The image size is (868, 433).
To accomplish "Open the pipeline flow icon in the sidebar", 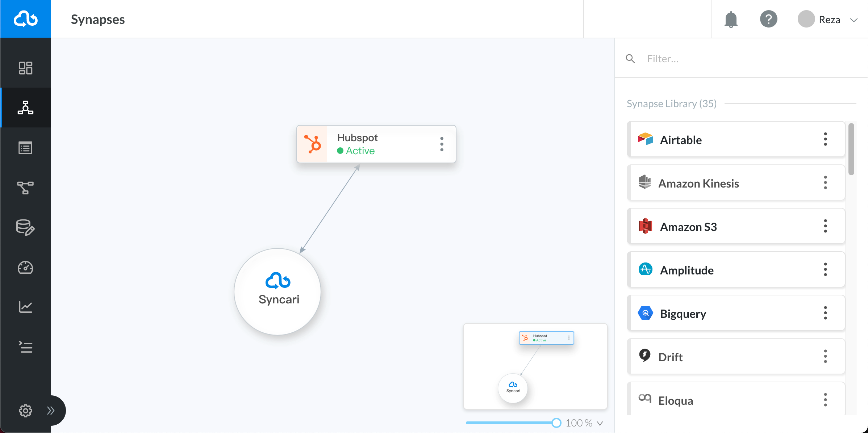I will click(25, 188).
